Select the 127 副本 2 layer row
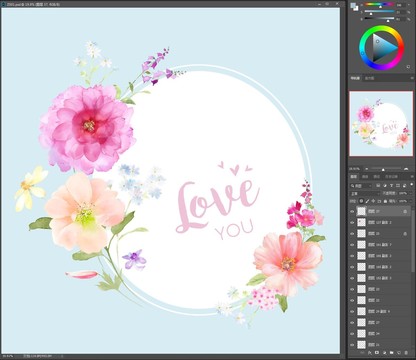The height and width of the screenshot is (360, 416). click(380, 222)
